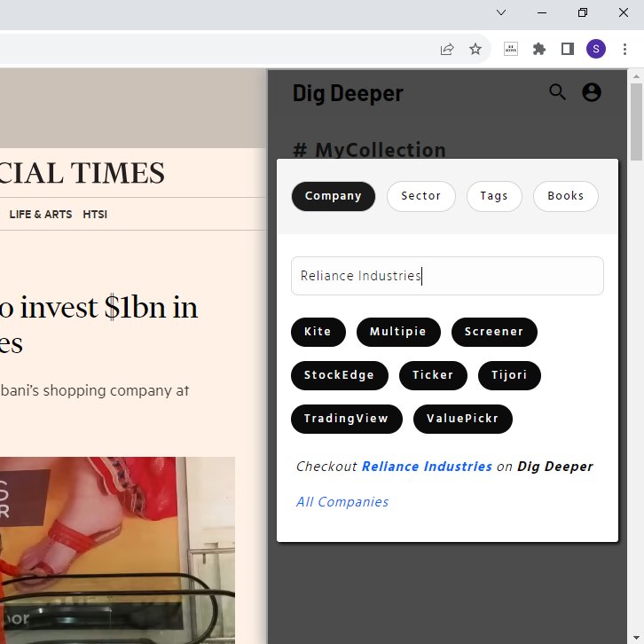Open the Chrome extensions puzzle icon

[x=538, y=50]
